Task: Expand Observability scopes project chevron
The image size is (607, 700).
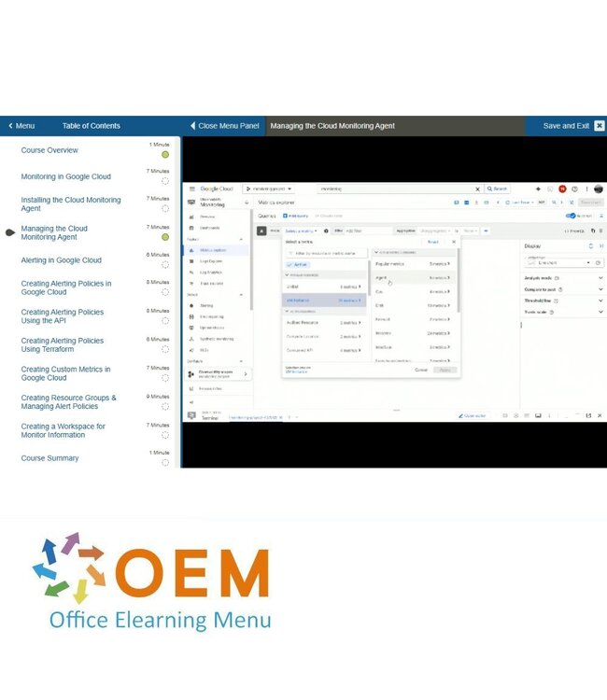Action: (x=246, y=374)
